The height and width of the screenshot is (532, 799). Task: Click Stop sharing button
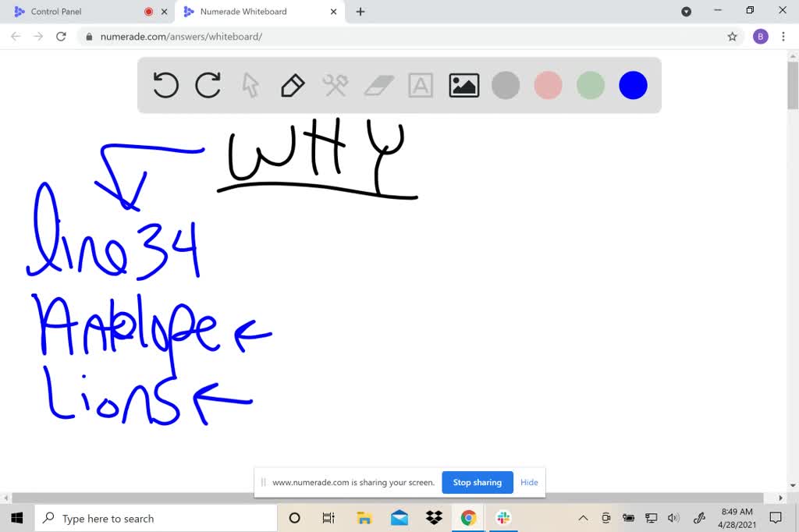click(478, 482)
